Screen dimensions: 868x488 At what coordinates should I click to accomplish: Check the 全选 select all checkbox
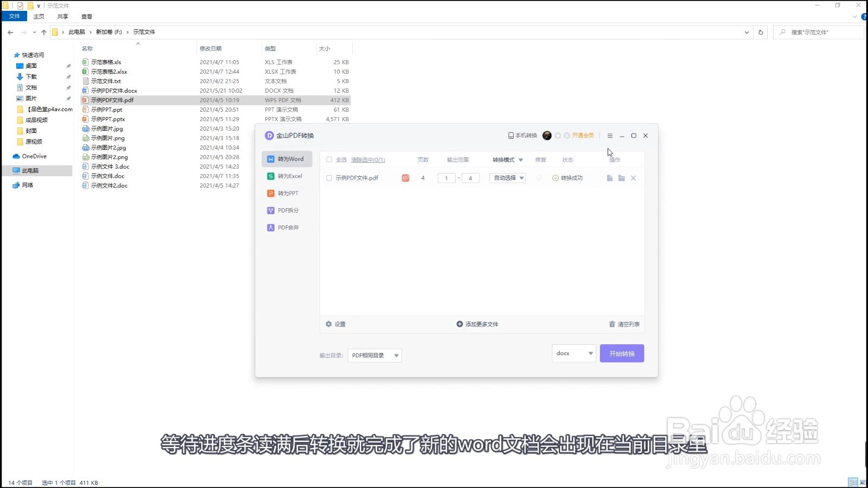pyautogui.click(x=329, y=159)
